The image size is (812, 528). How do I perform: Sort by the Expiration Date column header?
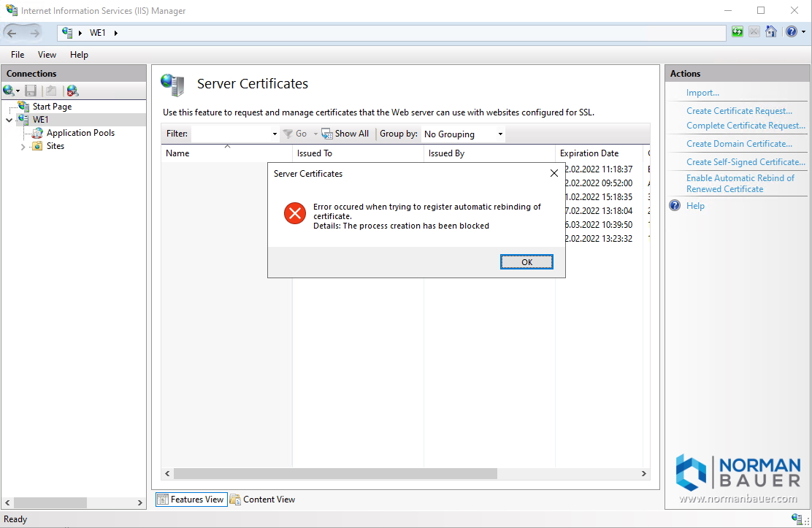(600, 153)
